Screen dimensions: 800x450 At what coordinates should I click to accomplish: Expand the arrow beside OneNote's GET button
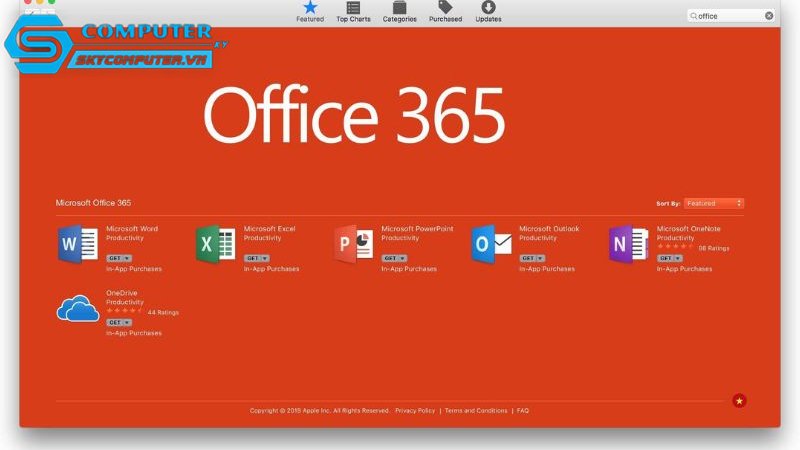pos(678,258)
